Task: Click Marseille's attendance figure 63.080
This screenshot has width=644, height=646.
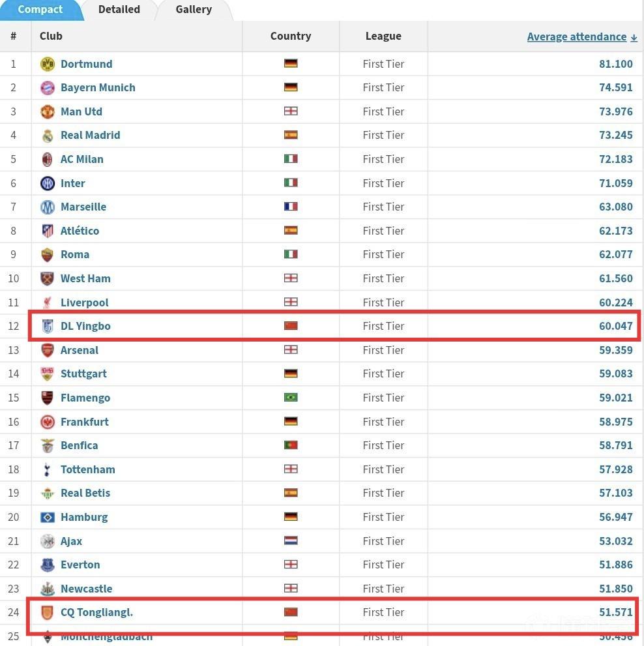Action: coord(615,207)
